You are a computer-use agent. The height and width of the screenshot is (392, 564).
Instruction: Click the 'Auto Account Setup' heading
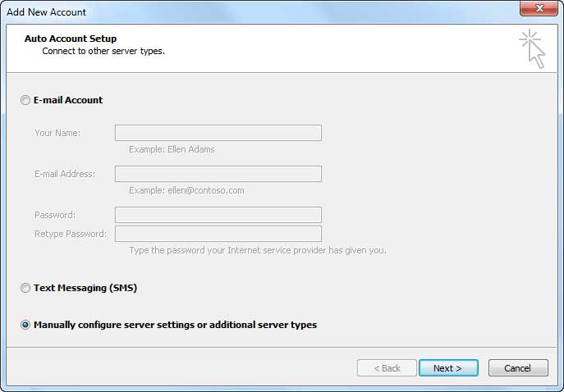pos(71,39)
